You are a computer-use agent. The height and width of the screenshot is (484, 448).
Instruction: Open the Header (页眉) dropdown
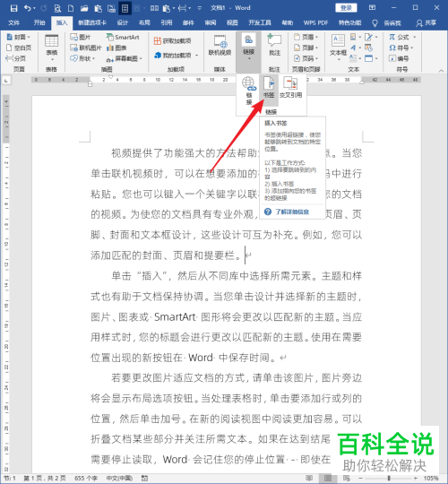(x=306, y=37)
